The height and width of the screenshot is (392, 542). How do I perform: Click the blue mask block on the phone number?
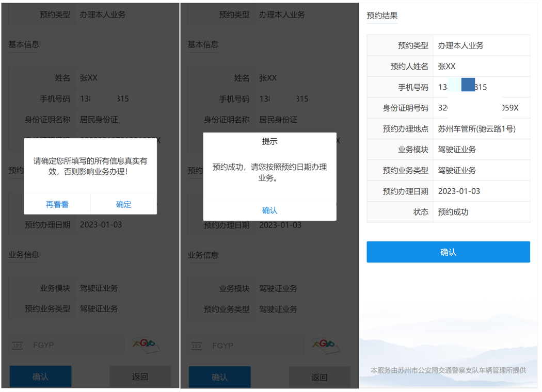pos(468,85)
